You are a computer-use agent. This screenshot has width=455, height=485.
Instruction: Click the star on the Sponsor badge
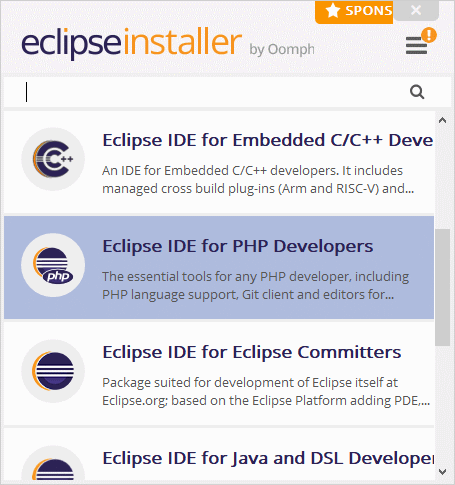coord(333,11)
